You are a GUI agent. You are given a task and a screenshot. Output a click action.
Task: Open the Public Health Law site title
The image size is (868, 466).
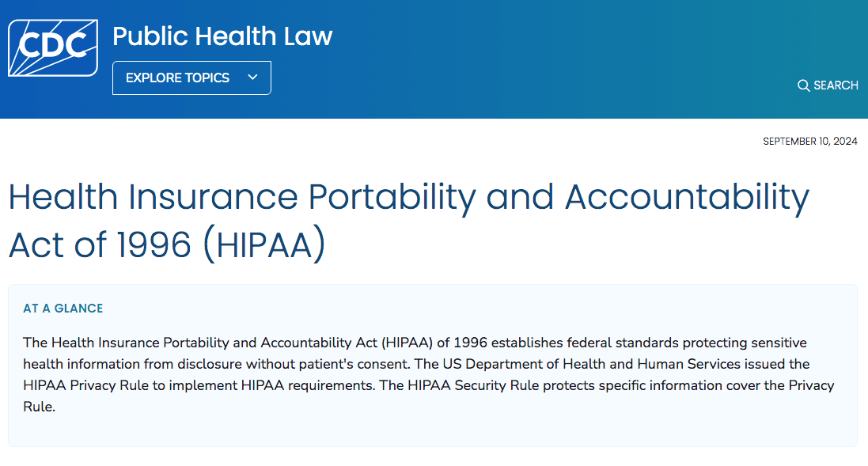pyautogui.click(x=222, y=36)
